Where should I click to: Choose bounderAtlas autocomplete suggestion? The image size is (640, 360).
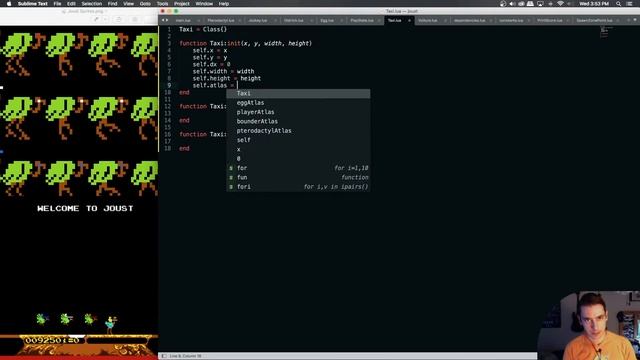coord(298,122)
